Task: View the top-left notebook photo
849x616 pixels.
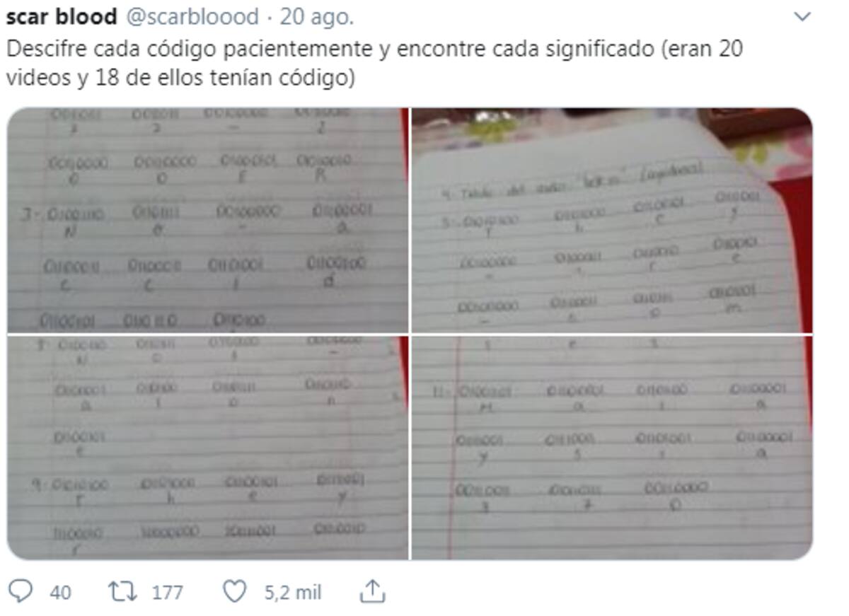Action: pyautogui.click(x=207, y=220)
